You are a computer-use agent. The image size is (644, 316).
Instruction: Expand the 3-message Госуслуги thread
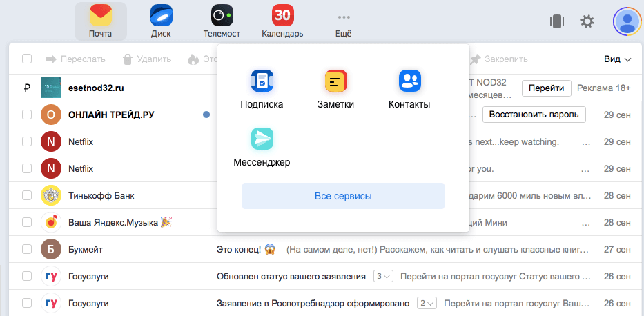382,276
